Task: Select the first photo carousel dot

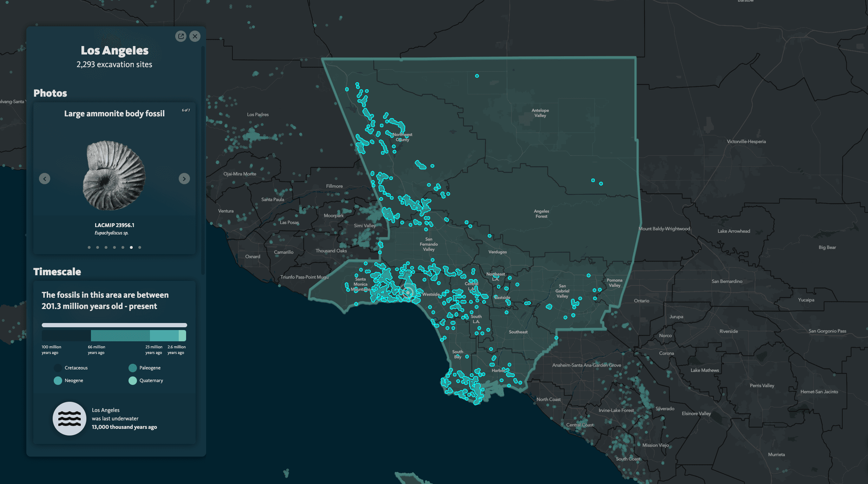Action: coord(89,247)
